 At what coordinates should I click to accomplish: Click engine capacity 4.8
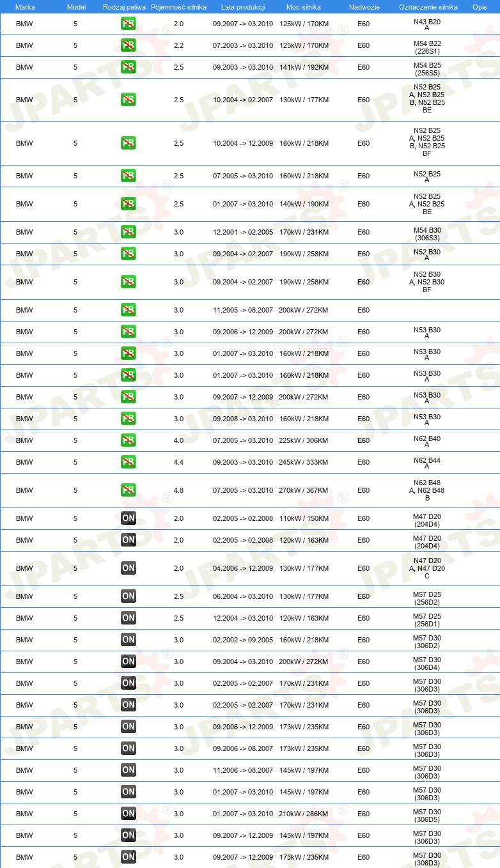coord(178,490)
